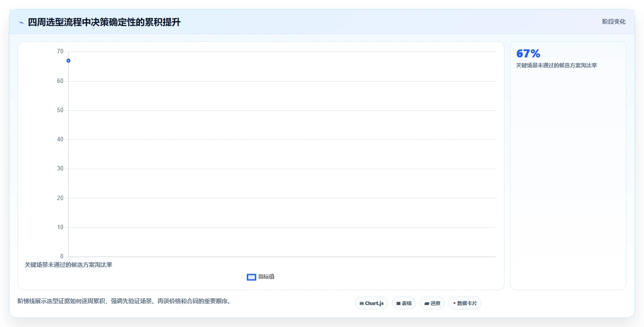Viewport: 644px width, 327px height.
Task: Click the y-axis tick label 30
Action: coord(60,169)
